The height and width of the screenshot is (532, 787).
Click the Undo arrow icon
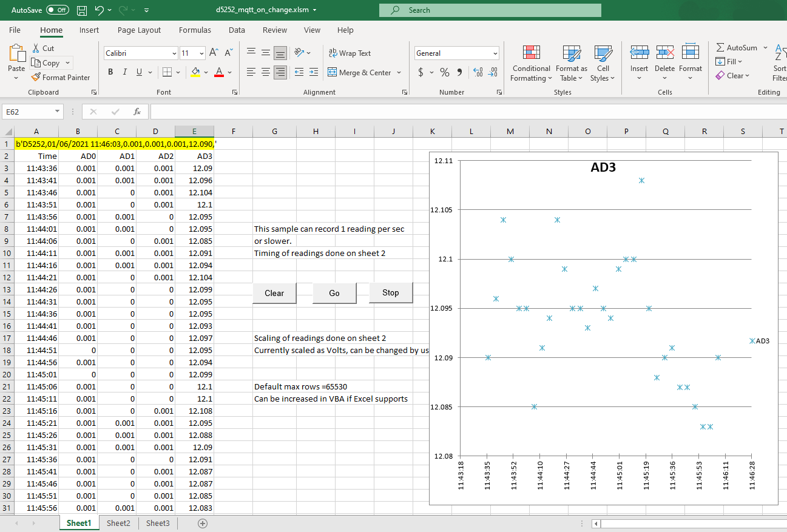click(100, 10)
